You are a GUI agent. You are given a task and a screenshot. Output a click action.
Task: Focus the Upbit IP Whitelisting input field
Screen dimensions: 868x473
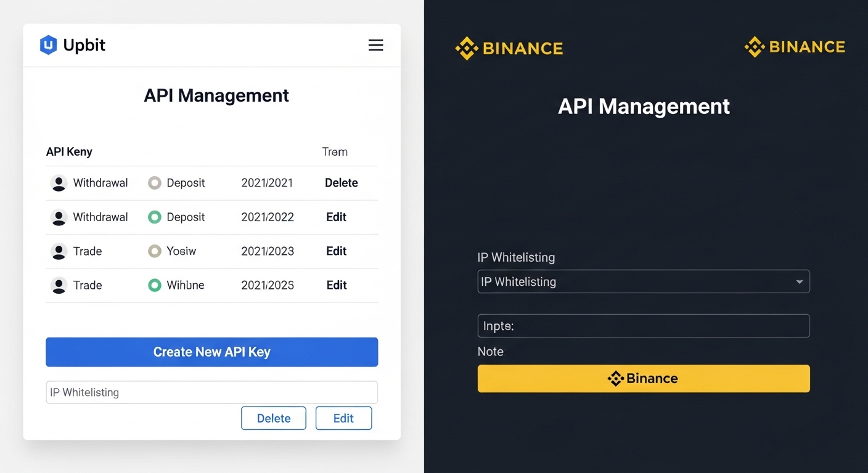click(x=211, y=392)
